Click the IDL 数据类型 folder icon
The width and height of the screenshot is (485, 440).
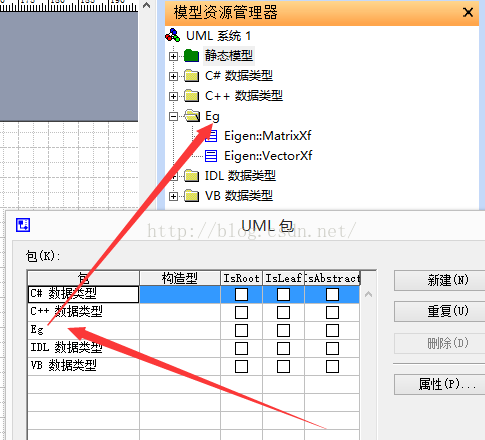pos(192,176)
